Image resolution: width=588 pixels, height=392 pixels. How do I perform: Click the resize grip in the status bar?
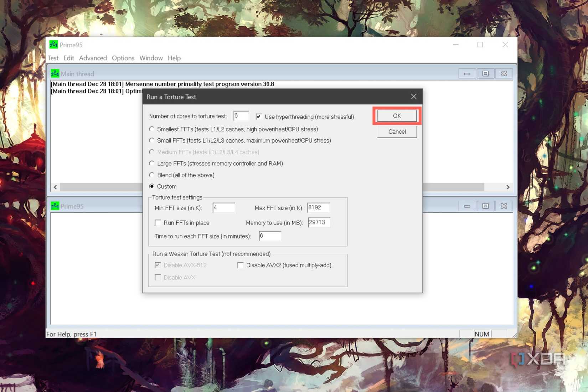(514, 335)
